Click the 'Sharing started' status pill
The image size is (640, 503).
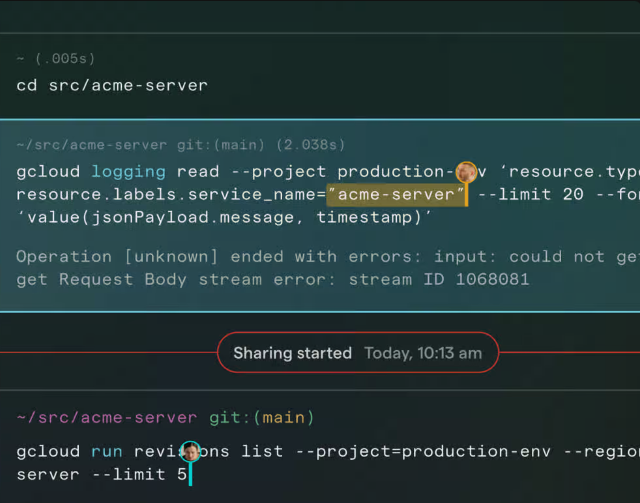[358, 352]
